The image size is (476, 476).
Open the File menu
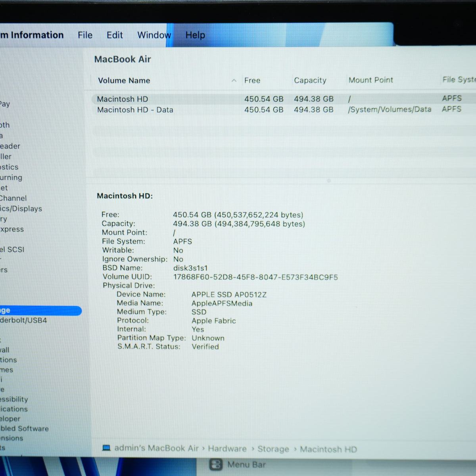tap(85, 35)
